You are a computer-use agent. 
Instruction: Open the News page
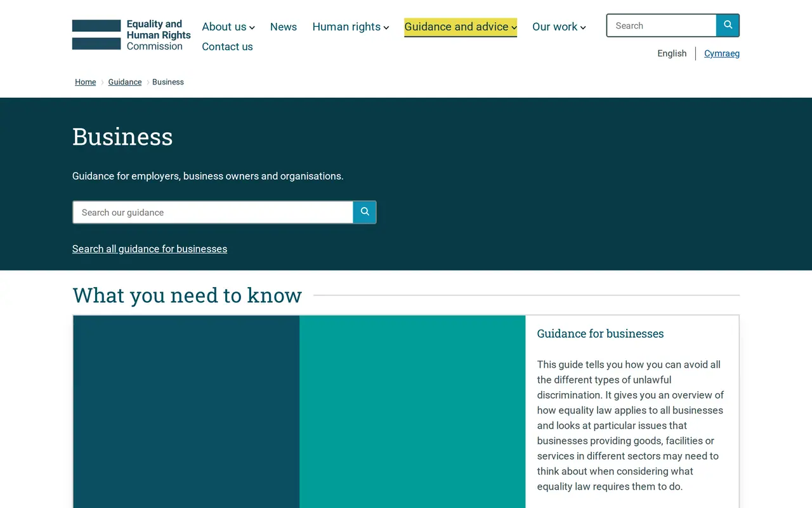click(284, 27)
